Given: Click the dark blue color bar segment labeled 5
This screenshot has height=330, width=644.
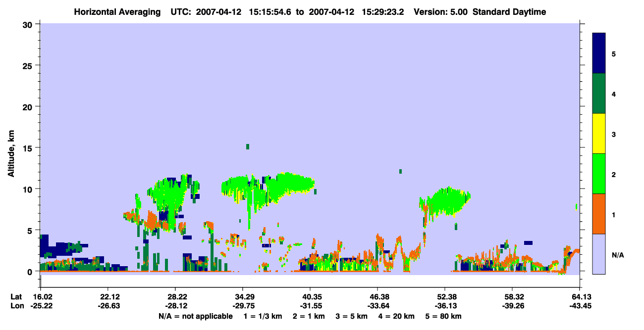Looking at the screenshot, I should 599,53.
